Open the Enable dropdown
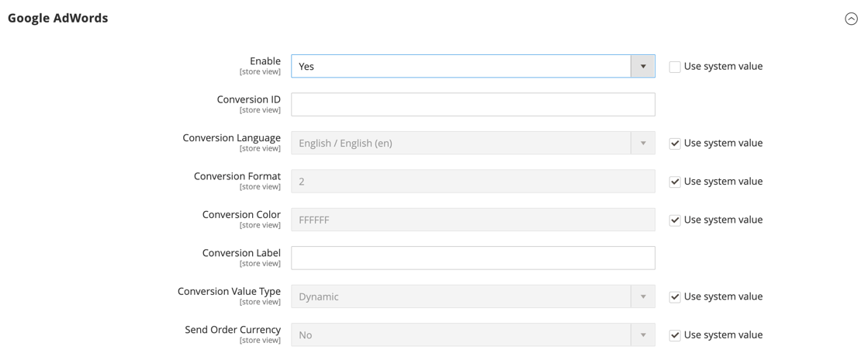Image resolution: width=868 pixels, height=357 pixels. [462, 67]
